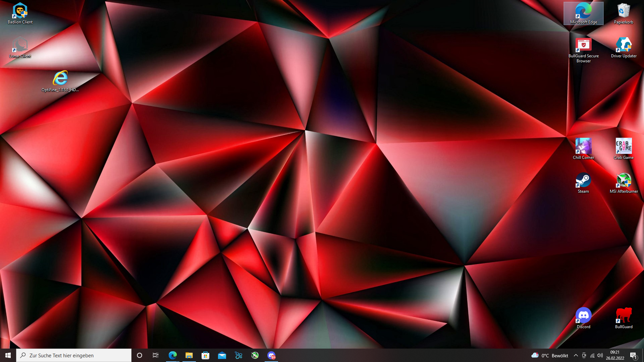Open the notification center icon
The height and width of the screenshot is (362, 644).
point(633,355)
